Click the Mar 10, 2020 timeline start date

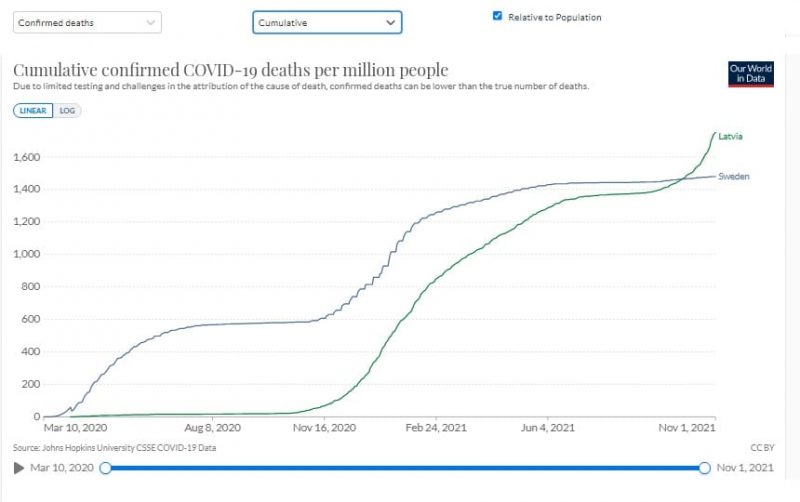click(62, 468)
